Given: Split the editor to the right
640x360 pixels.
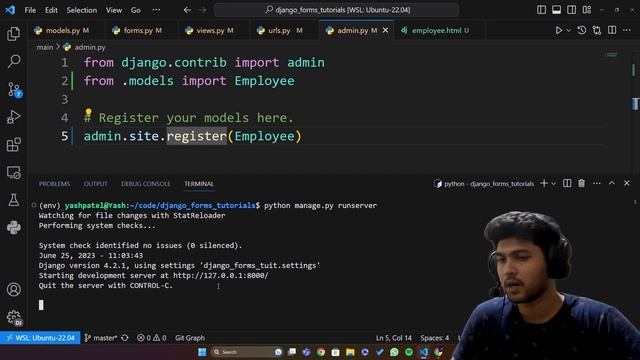Looking at the screenshot, I should (612, 30).
